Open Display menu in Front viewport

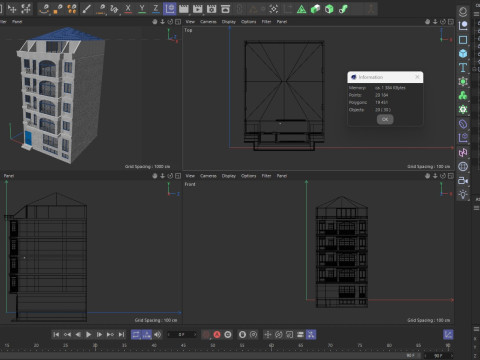click(x=229, y=176)
